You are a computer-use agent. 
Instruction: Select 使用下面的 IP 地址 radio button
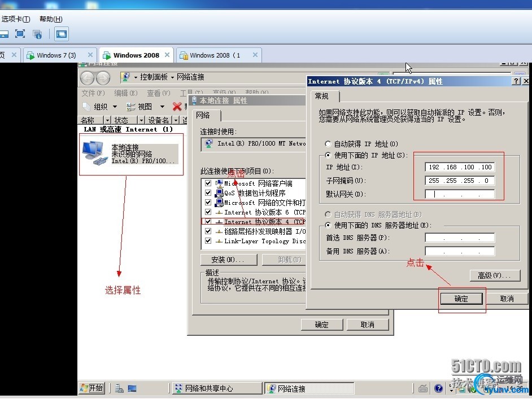tap(328, 155)
